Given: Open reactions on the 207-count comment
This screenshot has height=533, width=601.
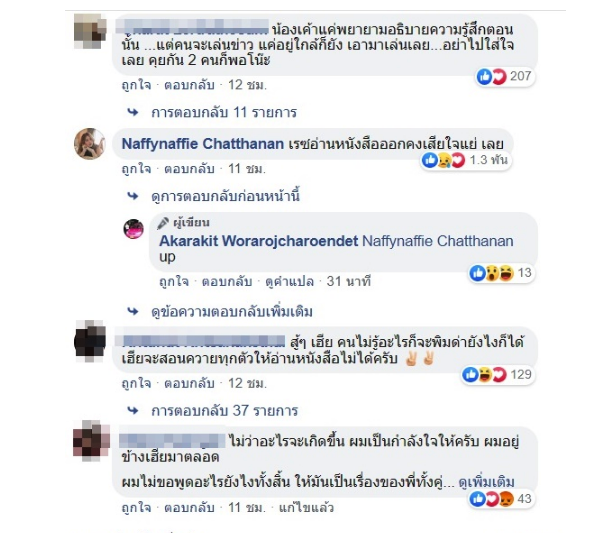Looking at the screenshot, I should coord(504,77).
